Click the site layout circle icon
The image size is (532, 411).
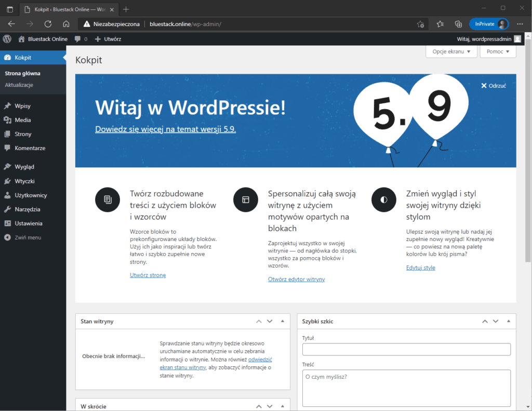click(x=246, y=200)
